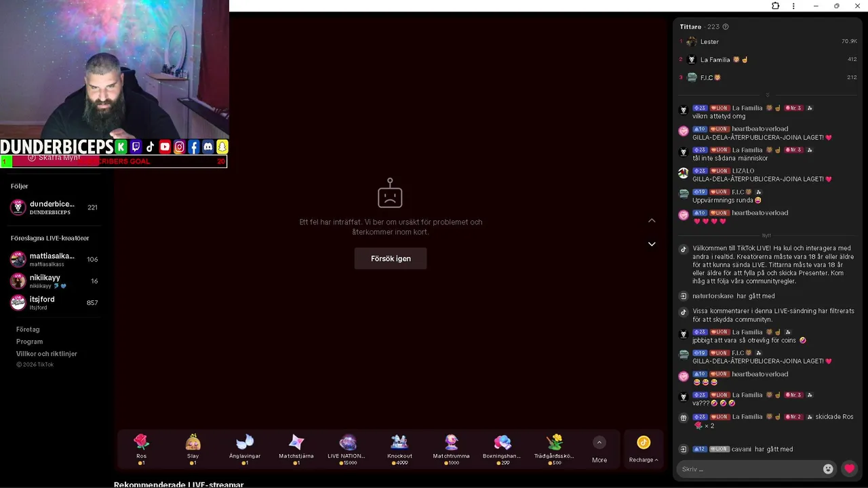Viewport: 868px width, 488px height.
Task: Click the sad robot error icon
Action: [x=390, y=193]
